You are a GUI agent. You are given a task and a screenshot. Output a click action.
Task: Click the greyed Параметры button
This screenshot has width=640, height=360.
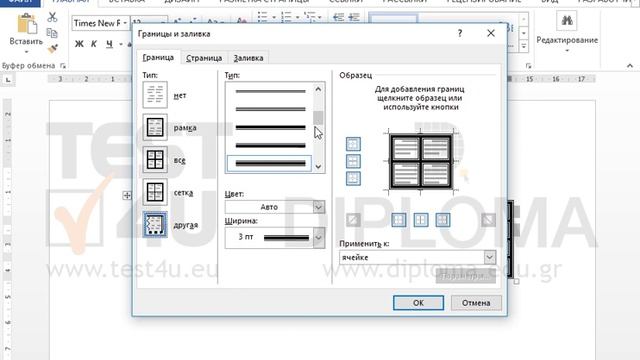click(x=466, y=276)
